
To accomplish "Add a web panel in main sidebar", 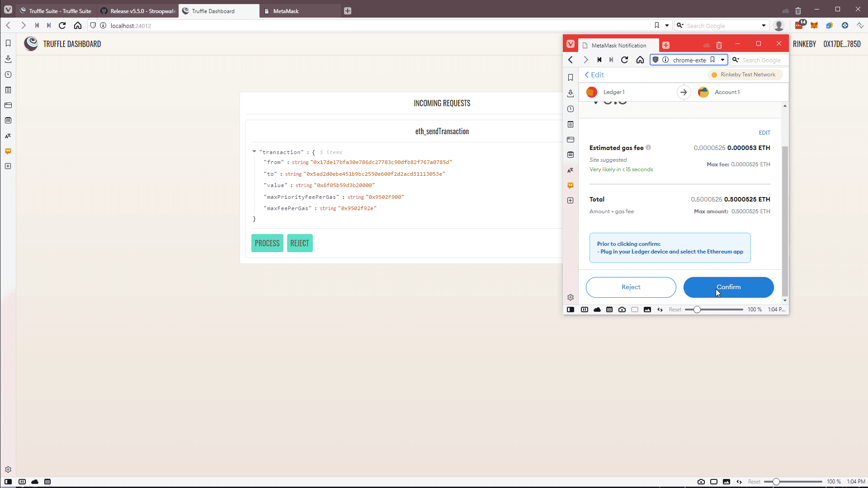I will coord(8,166).
